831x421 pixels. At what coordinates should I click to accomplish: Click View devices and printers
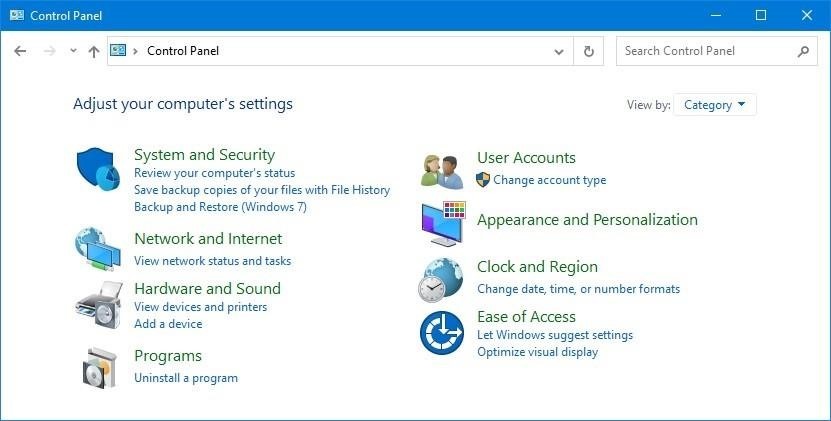(200, 306)
